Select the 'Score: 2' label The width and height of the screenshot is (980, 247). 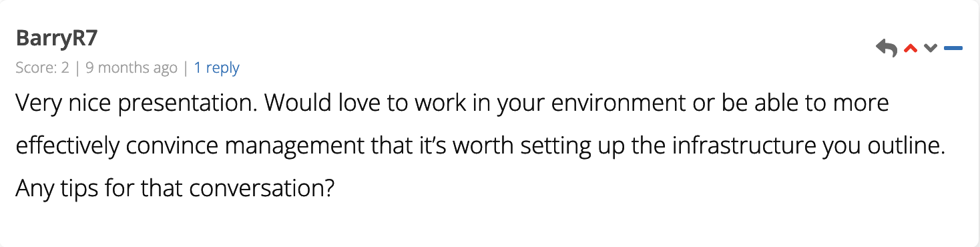click(x=42, y=67)
